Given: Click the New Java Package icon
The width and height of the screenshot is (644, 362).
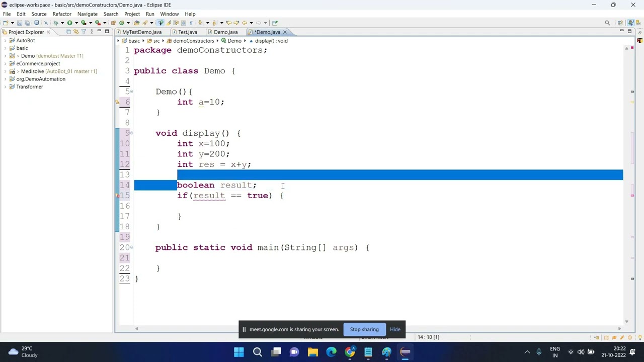Looking at the screenshot, I should 113,23.
